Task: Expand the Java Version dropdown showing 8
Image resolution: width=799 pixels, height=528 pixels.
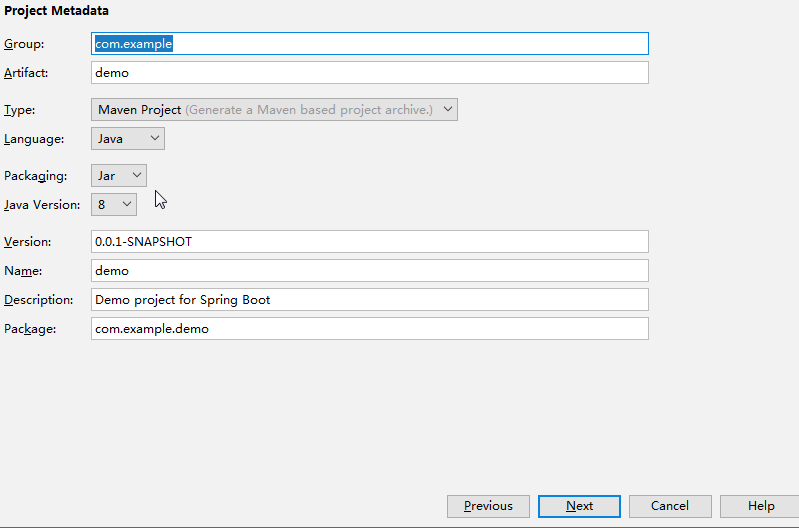Action: coord(114,204)
